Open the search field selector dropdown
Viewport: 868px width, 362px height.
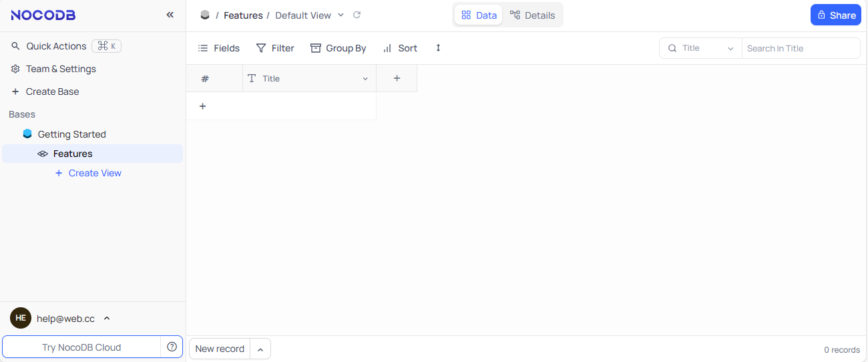[x=701, y=48]
